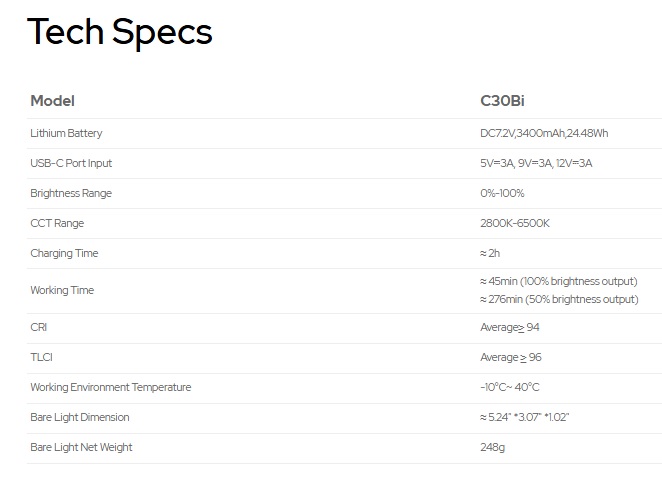This screenshot has height=477, width=662.
Task: Select the USB-C Port Input label
Action: pyautogui.click(x=71, y=163)
